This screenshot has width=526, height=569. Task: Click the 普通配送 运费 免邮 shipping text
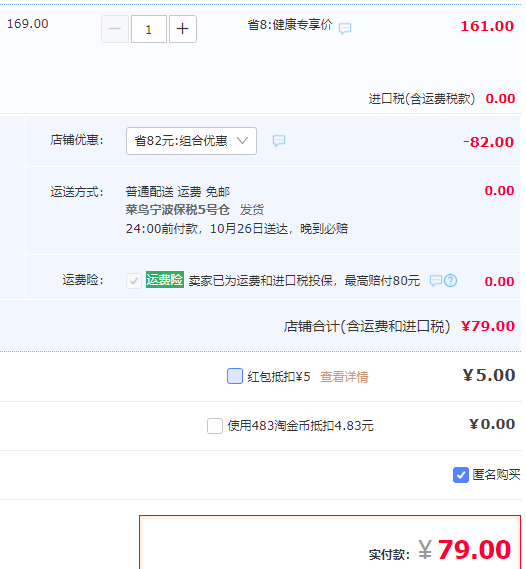[x=178, y=192]
